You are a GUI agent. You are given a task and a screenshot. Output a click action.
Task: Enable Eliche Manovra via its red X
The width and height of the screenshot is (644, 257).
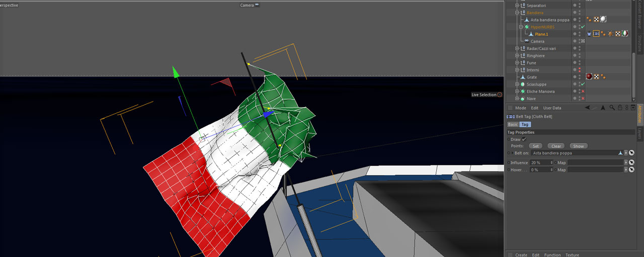click(x=583, y=92)
